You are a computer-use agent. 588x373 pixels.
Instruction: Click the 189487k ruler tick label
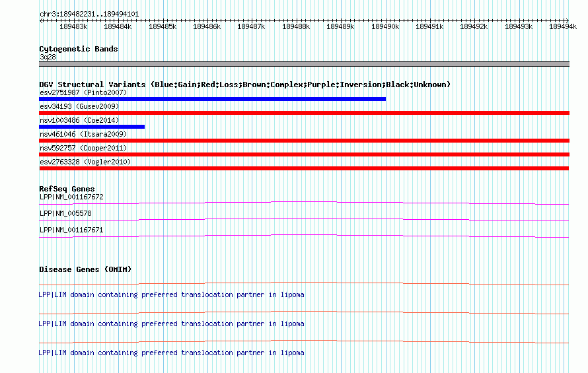coord(251,26)
